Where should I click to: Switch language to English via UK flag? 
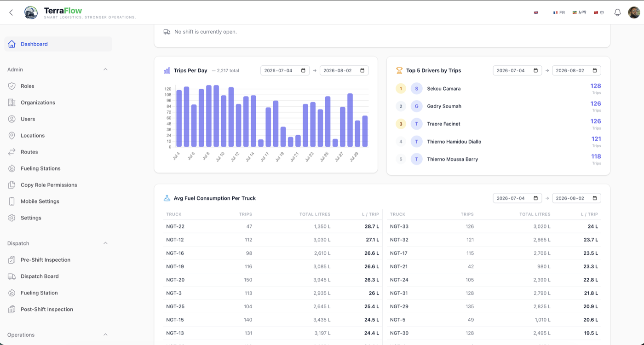click(x=536, y=12)
